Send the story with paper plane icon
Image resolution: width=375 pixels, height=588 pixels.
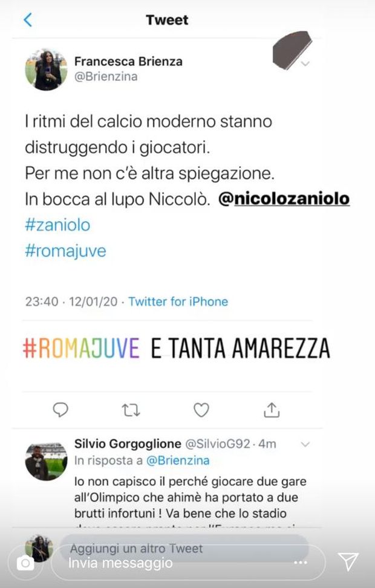348,561
